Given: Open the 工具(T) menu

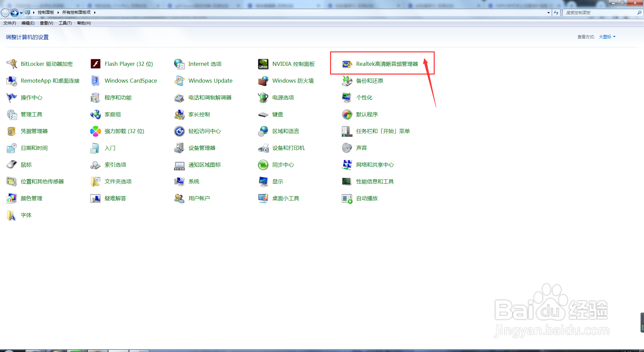Looking at the screenshot, I should (x=65, y=23).
